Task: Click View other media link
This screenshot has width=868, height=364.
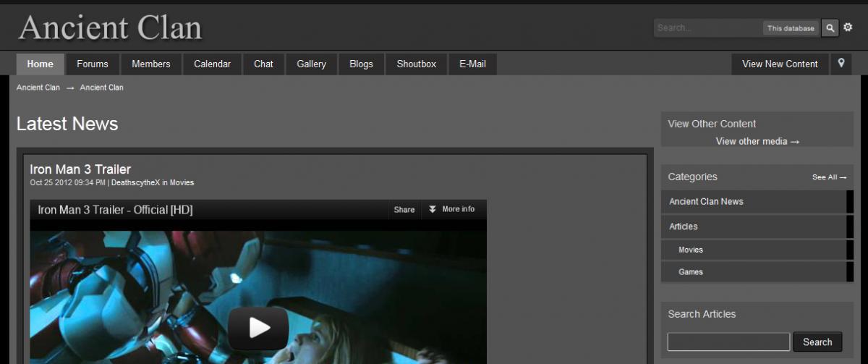Action: 757,141
